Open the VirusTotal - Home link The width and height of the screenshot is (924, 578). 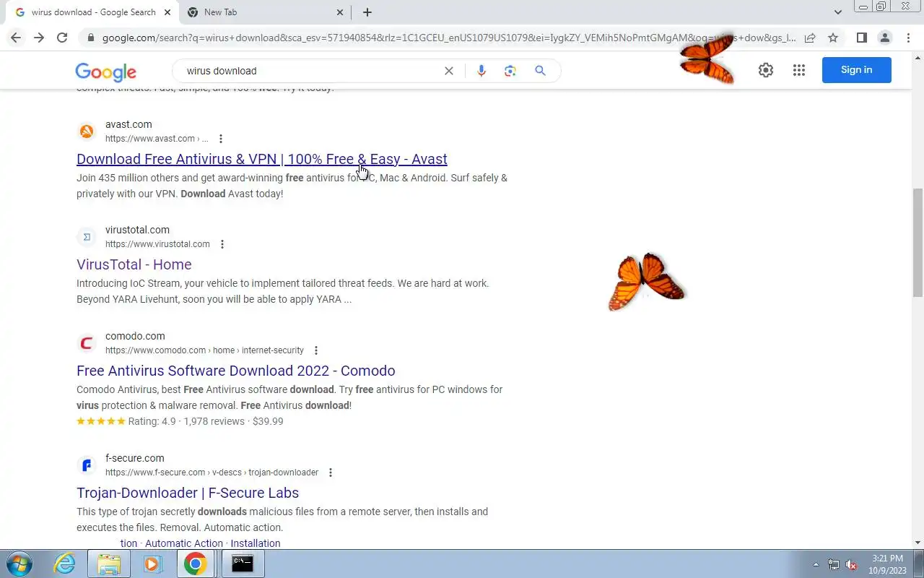coord(134,264)
